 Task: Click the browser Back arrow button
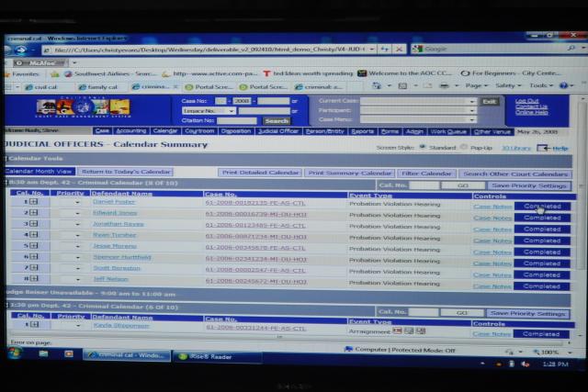click(17, 50)
